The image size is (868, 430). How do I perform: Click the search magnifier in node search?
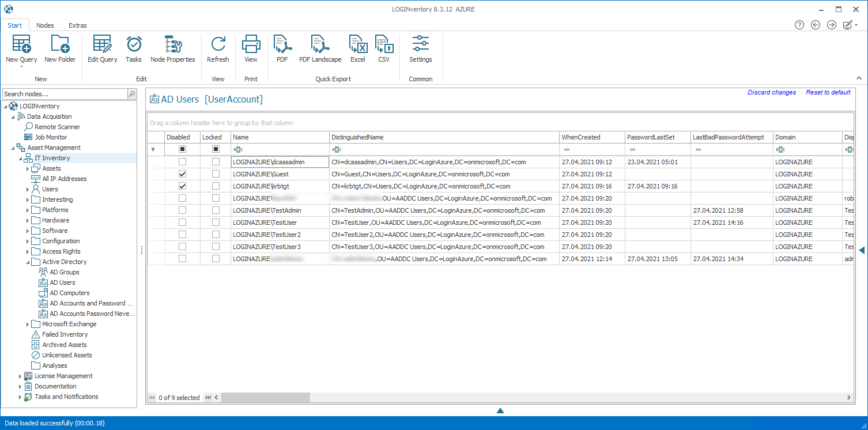tap(132, 94)
